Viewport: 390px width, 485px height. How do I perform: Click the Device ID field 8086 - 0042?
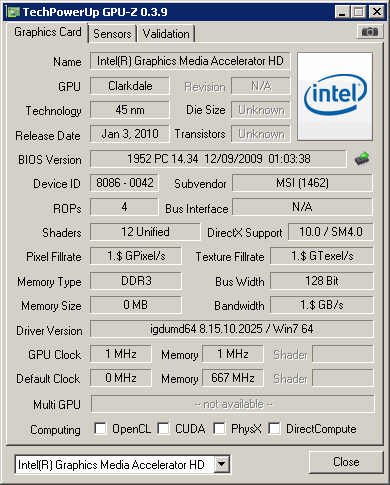pyautogui.click(x=124, y=183)
